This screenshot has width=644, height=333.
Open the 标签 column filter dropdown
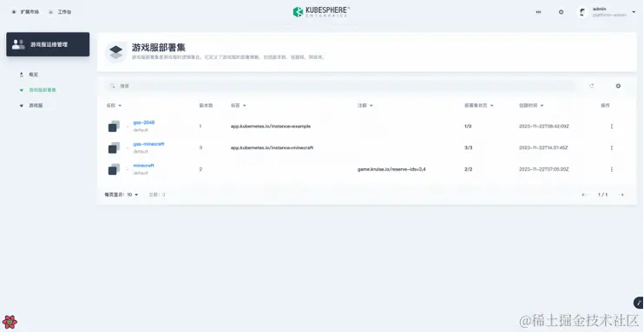(x=238, y=106)
